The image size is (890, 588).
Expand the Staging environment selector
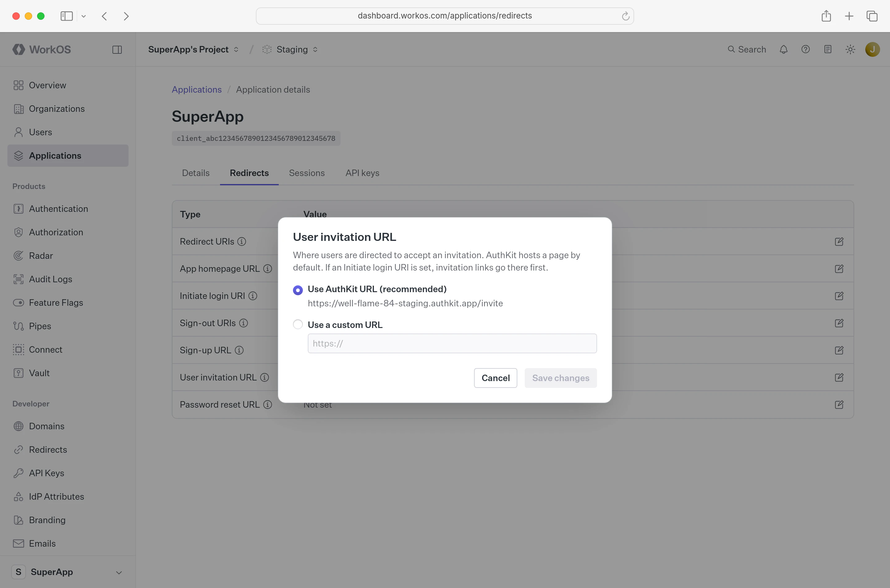click(x=290, y=49)
